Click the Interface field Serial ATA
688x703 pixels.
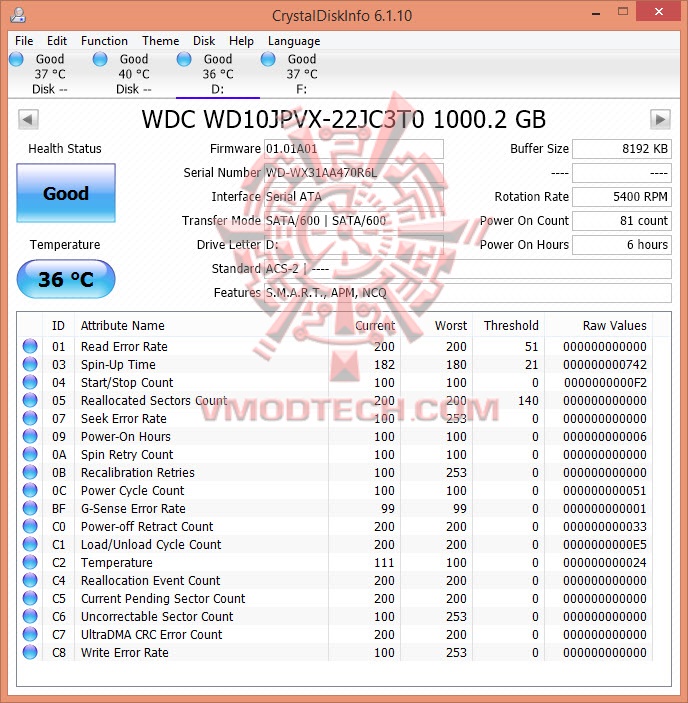[x=354, y=197]
